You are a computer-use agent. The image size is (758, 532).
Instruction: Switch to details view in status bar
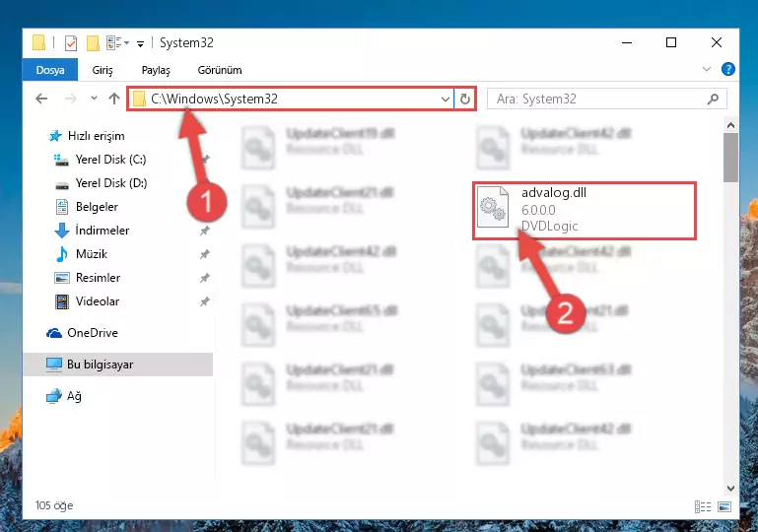pos(703,506)
